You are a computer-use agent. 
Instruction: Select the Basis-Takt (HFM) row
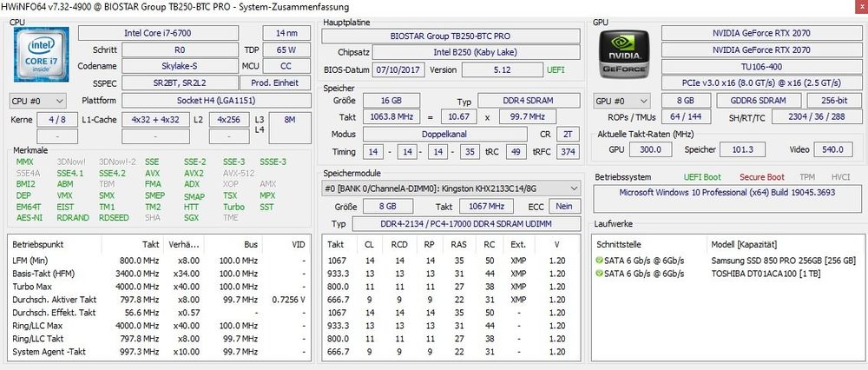point(160,274)
